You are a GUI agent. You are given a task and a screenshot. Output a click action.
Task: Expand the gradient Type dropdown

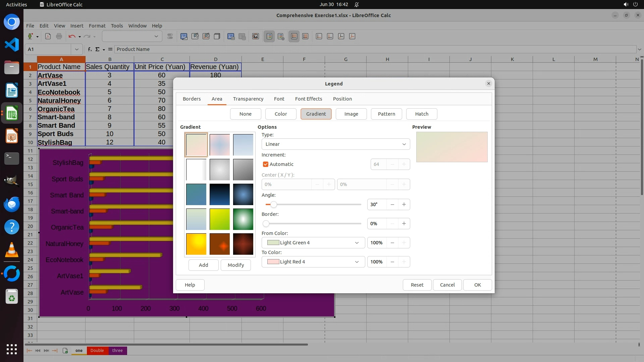[335, 144]
